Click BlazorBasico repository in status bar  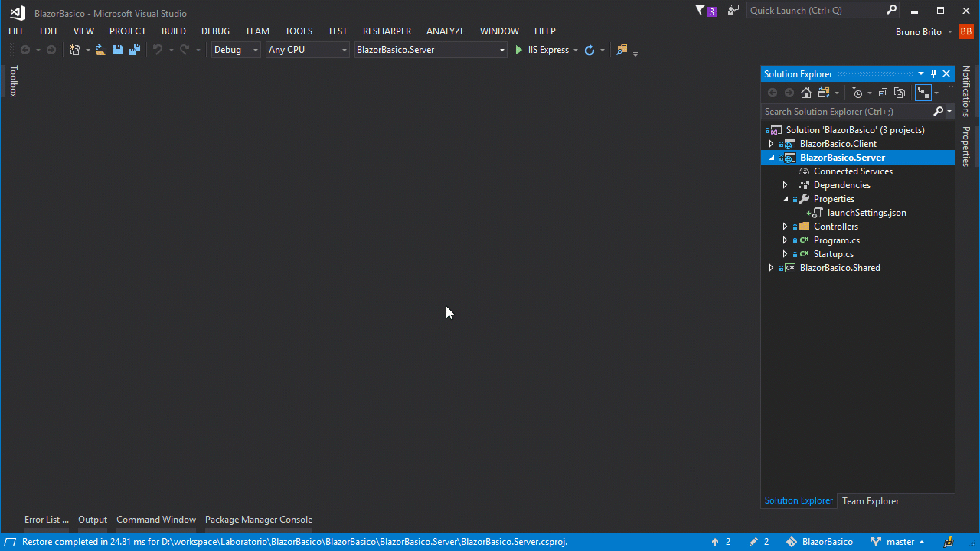coord(819,542)
